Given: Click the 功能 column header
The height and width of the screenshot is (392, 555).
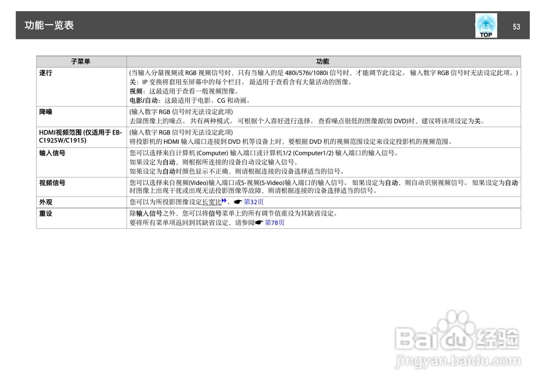Looking at the screenshot, I should point(323,62).
